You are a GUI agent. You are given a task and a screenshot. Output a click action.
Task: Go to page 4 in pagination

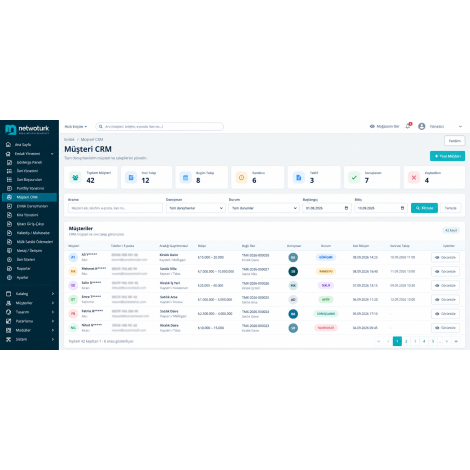pyautogui.click(x=424, y=341)
